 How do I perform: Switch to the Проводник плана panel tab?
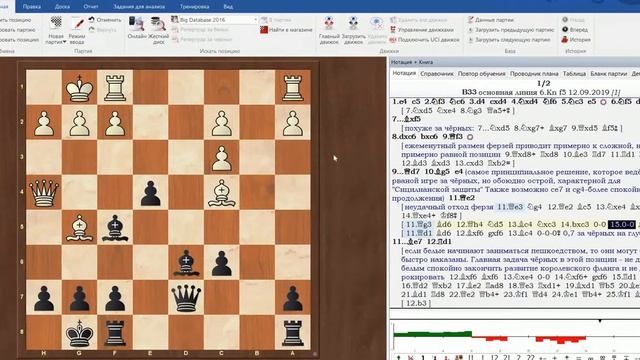coord(534,73)
